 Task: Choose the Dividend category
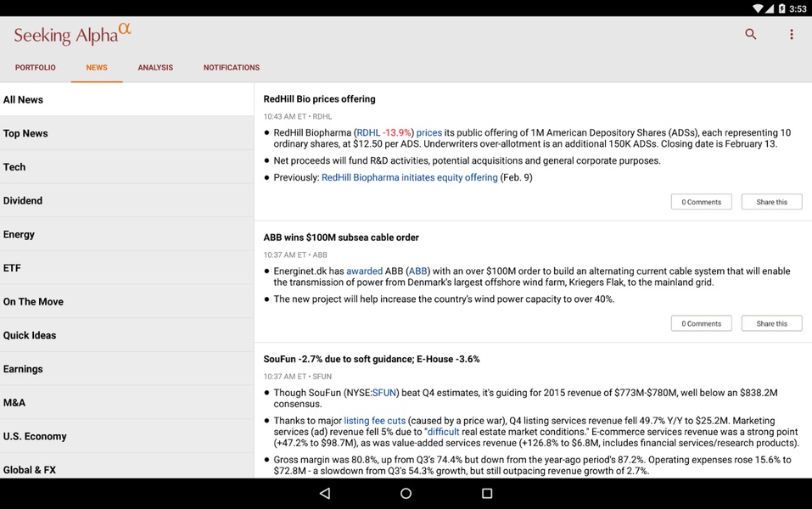pyautogui.click(x=127, y=200)
